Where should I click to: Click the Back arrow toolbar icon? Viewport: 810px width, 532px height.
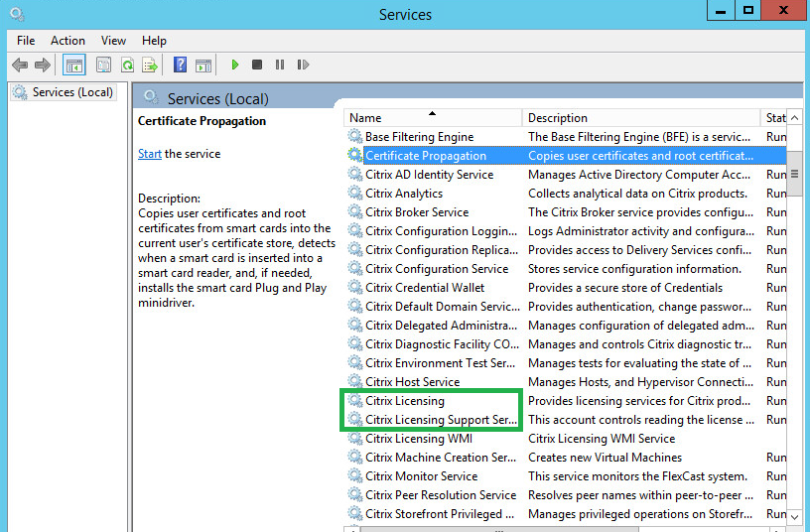click(20, 66)
